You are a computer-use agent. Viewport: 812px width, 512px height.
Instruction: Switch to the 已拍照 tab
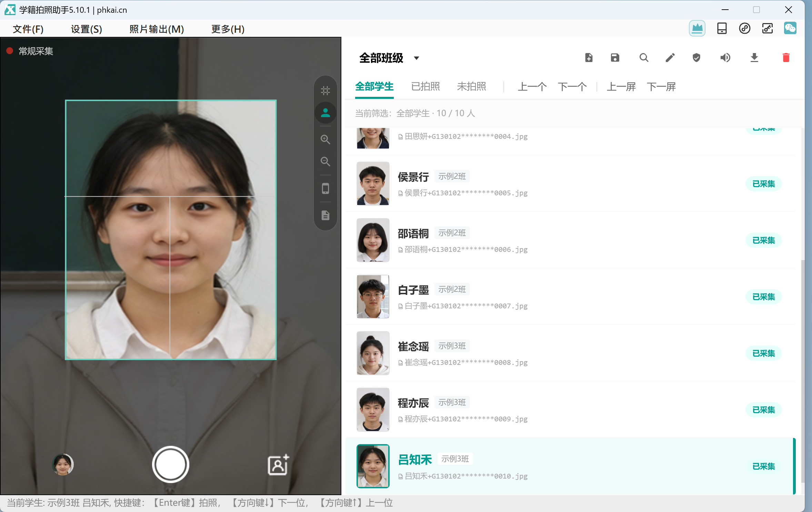click(x=425, y=86)
